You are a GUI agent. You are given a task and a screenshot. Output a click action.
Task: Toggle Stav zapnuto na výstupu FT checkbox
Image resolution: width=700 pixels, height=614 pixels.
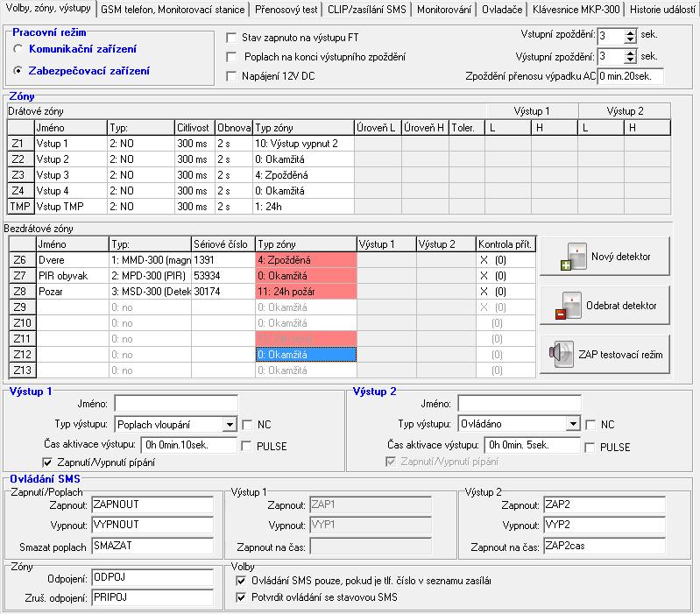231,38
